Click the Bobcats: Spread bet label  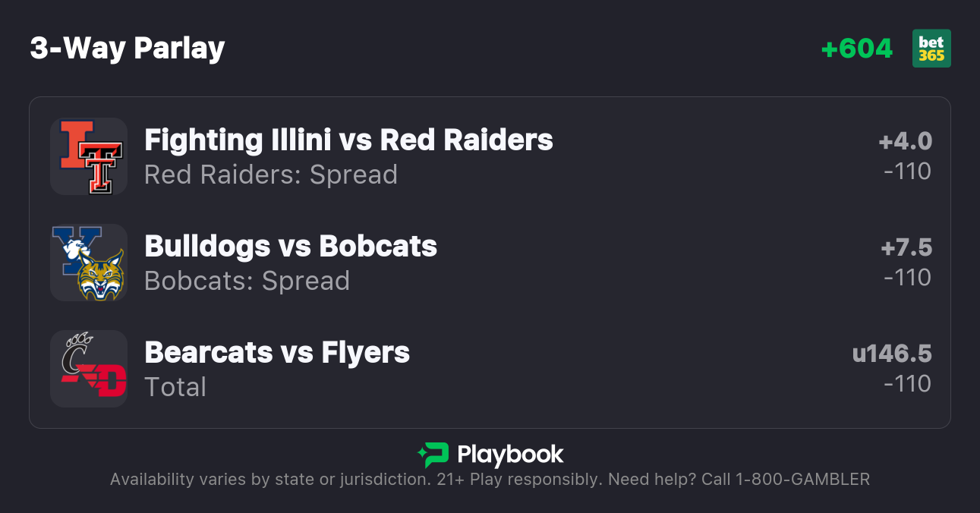tap(247, 281)
